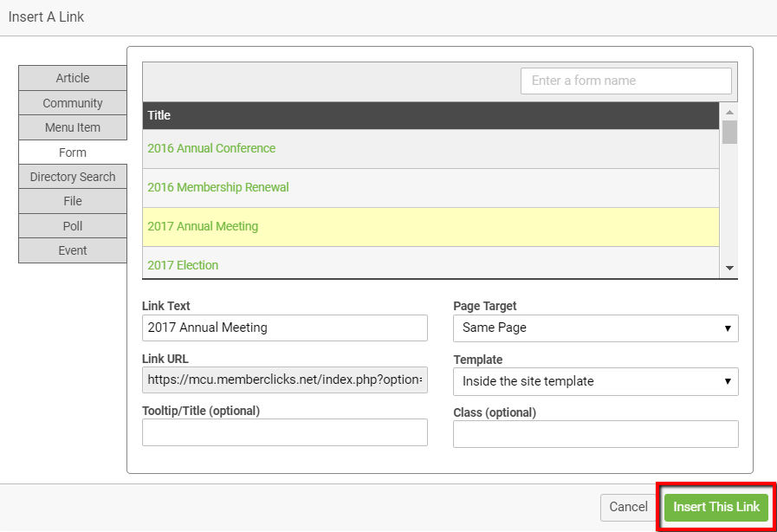
Task: Select the Poll tab
Action: click(x=73, y=226)
